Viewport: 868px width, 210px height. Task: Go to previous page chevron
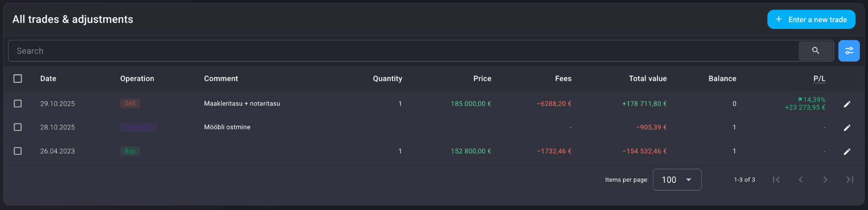801,180
